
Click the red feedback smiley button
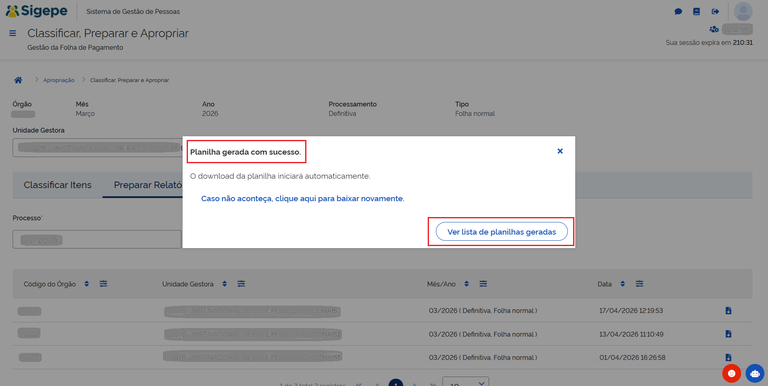click(x=731, y=373)
